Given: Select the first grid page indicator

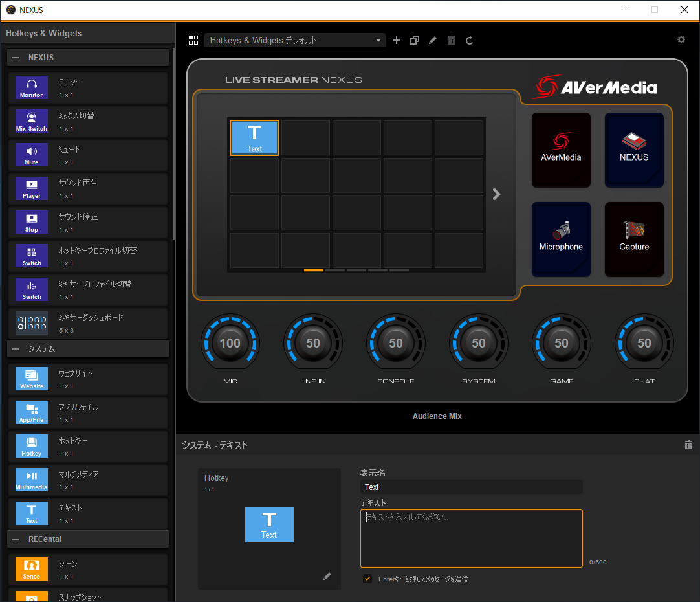Looking at the screenshot, I should [313, 270].
